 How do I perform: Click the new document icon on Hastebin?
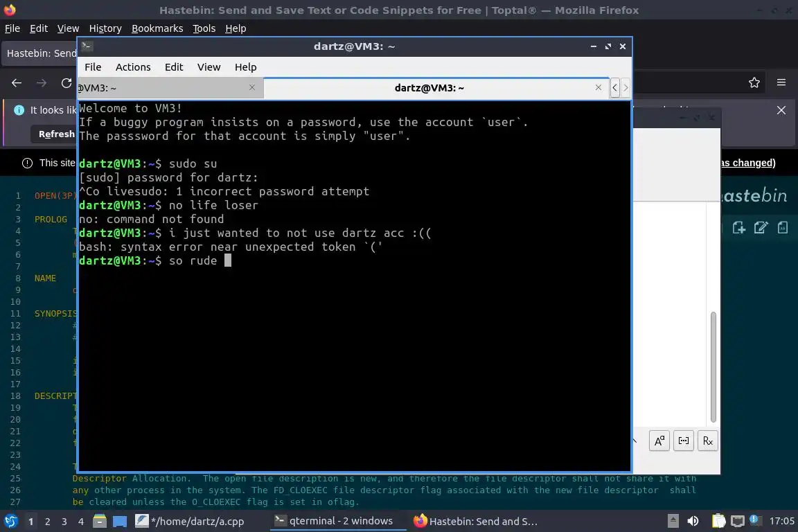pyautogui.click(x=738, y=228)
